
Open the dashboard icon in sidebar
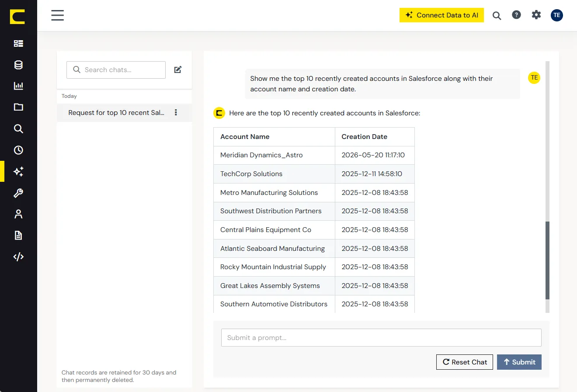click(x=18, y=43)
